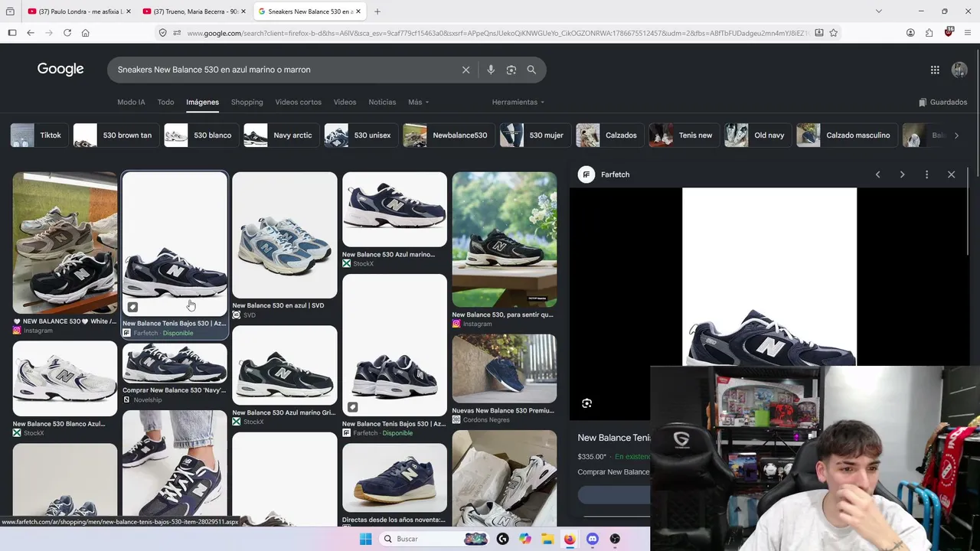980x551 pixels.
Task: Open the uBlock Origin extension icon
Action: (x=949, y=32)
